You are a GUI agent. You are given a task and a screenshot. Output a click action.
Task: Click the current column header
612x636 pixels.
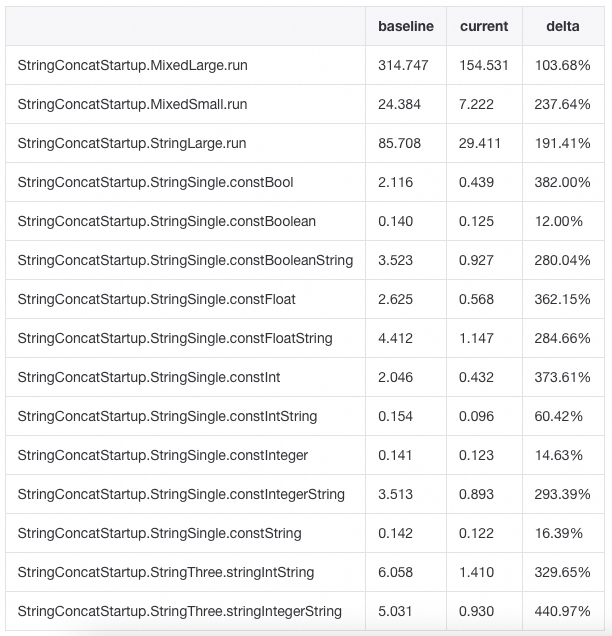click(484, 26)
